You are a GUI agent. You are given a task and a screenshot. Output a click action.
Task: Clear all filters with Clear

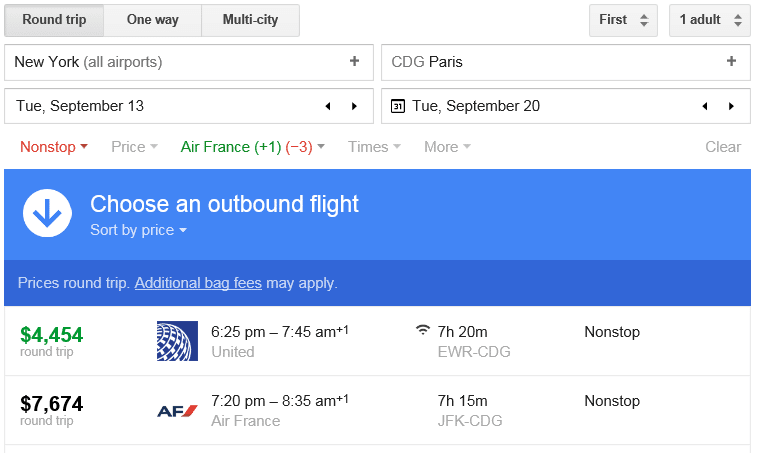tap(722, 147)
